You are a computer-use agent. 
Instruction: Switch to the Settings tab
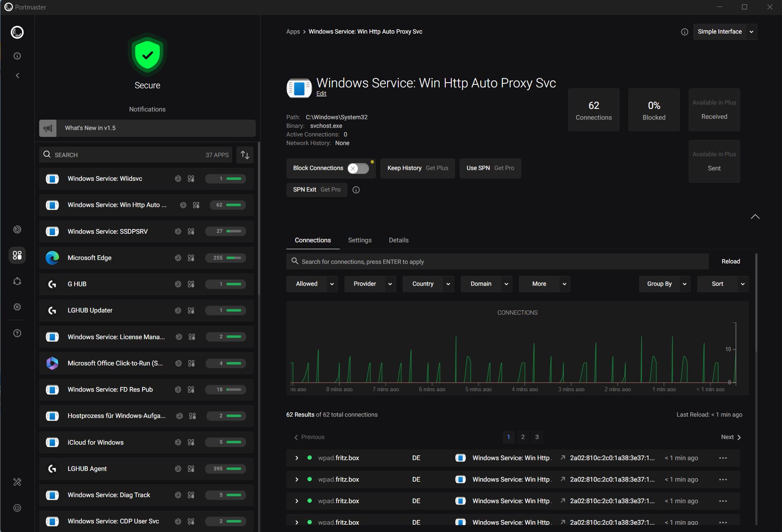pyautogui.click(x=360, y=240)
